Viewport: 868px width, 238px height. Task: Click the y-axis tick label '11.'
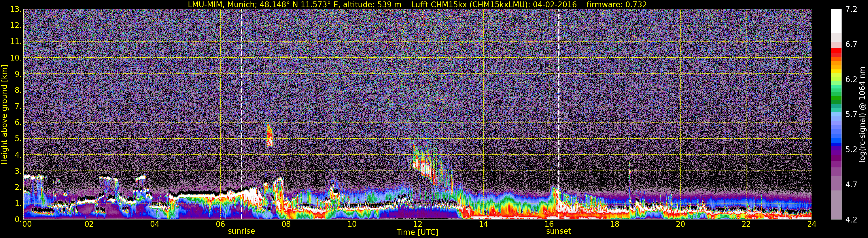pos(16,41)
